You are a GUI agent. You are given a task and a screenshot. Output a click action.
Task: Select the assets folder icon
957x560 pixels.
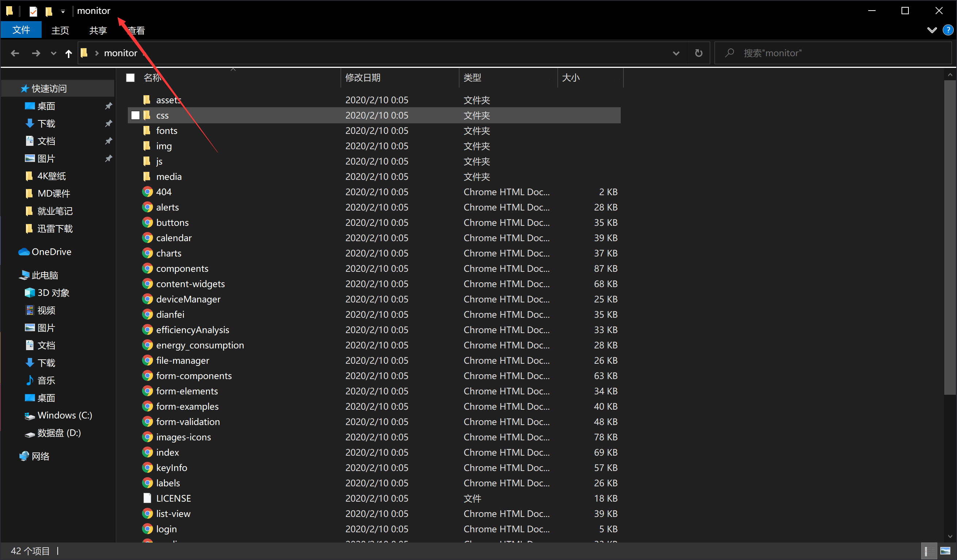[147, 100]
